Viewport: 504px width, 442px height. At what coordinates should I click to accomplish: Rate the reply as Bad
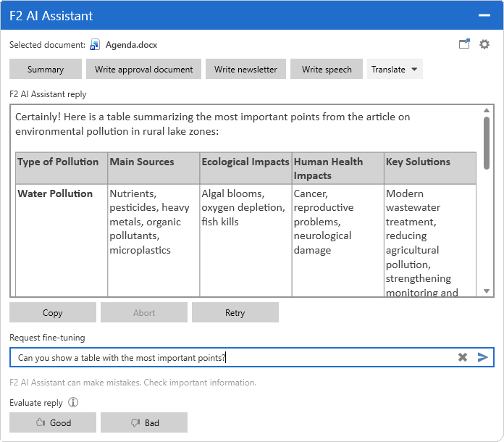click(x=144, y=422)
